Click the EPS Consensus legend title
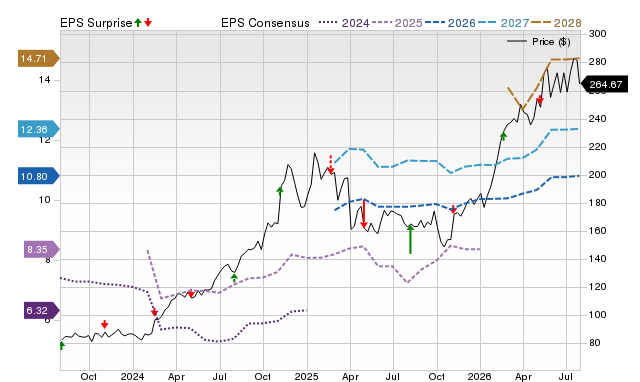The height and width of the screenshot is (382, 640). pos(265,23)
